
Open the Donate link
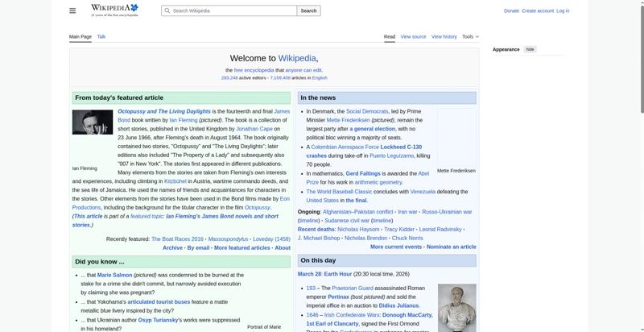coord(511,10)
